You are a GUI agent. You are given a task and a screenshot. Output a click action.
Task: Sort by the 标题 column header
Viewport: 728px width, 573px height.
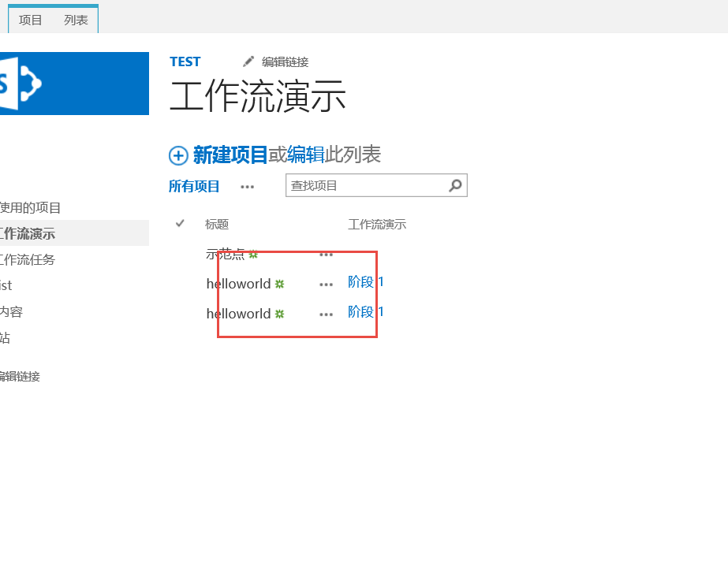[x=217, y=225]
